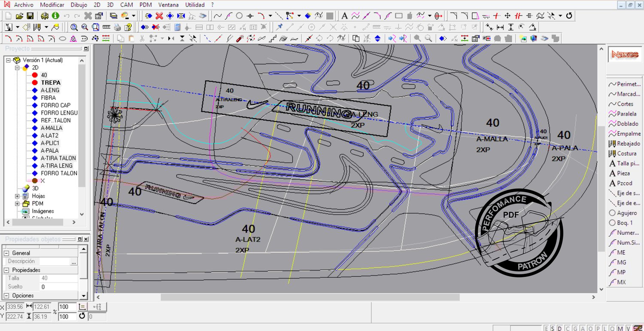Click the open folder icon

pos(19,16)
